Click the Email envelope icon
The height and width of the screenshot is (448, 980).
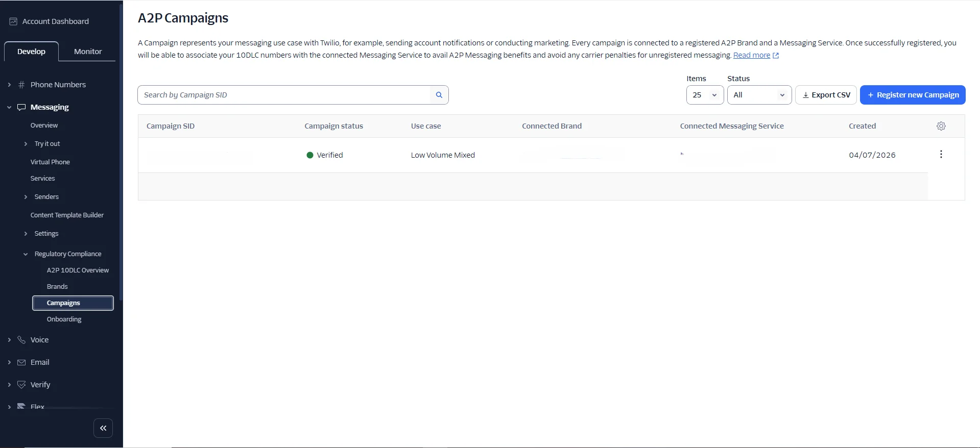tap(21, 362)
